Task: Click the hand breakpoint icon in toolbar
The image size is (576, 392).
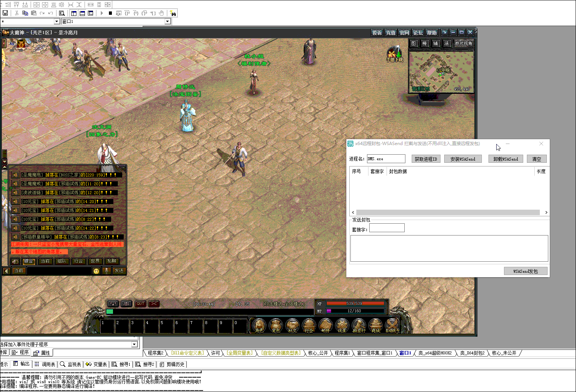Action: 161,13
